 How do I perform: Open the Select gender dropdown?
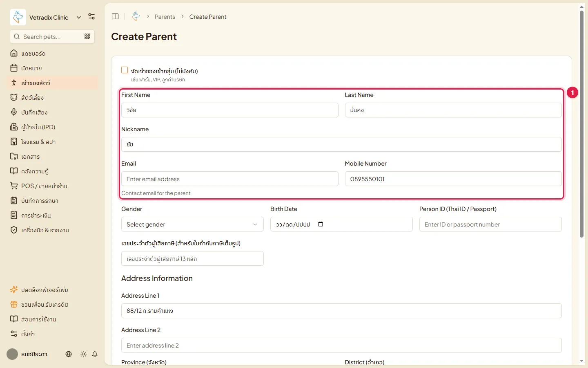tap(192, 224)
